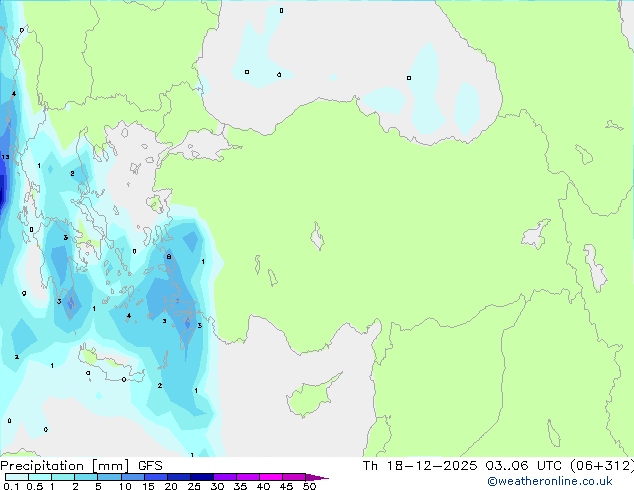The image size is (634, 490).
Task: Select the legend swatch between 2 and 5
Action: [86, 477]
